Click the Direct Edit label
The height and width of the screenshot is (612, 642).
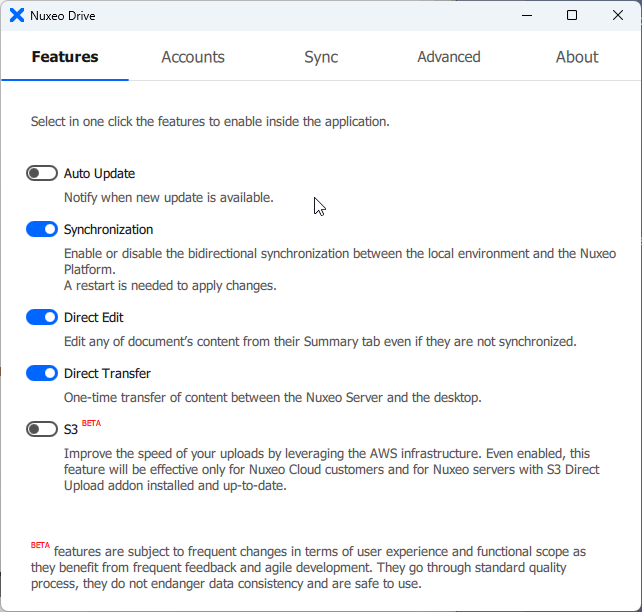94,318
